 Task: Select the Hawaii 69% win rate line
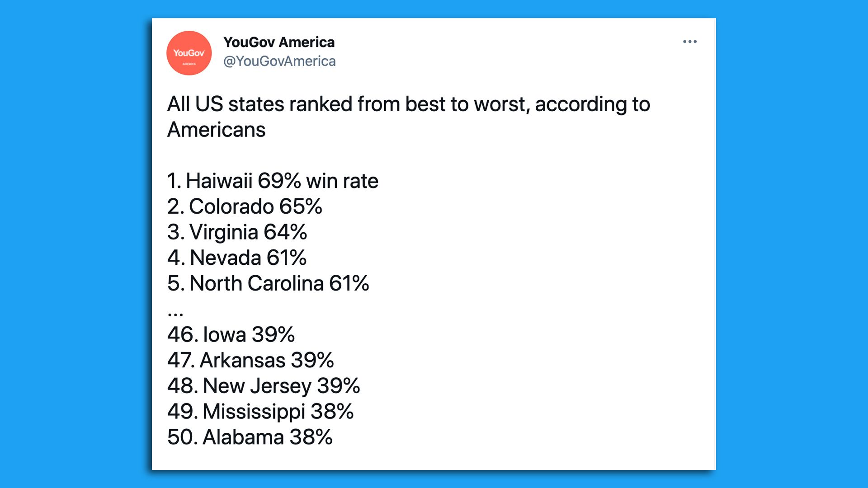click(273, 180)
